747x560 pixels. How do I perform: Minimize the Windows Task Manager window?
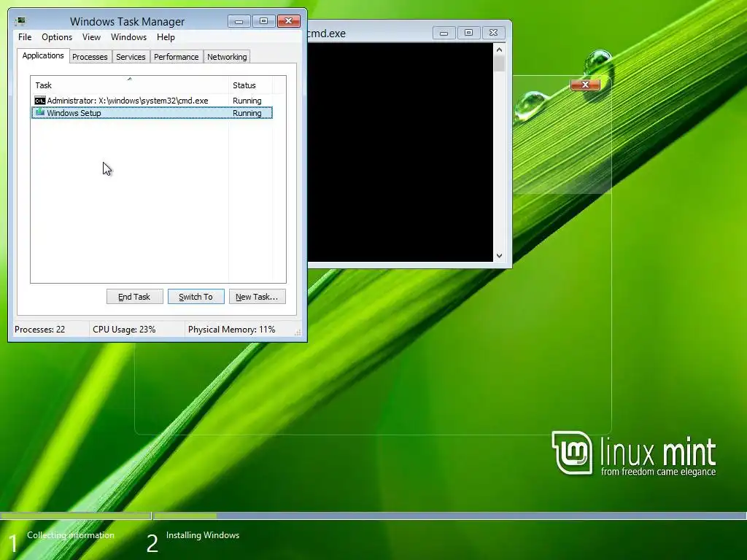point(239,21)
